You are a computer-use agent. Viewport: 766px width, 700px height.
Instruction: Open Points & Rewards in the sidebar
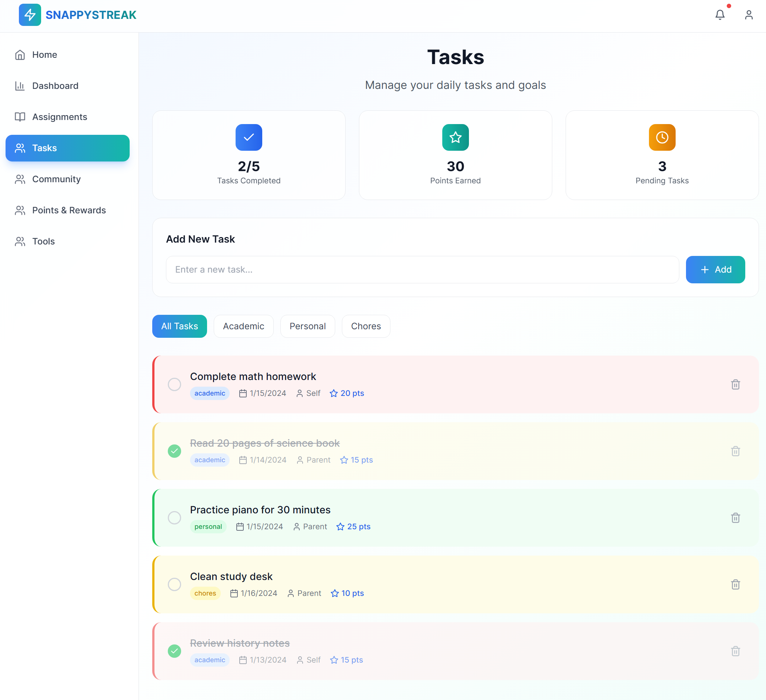tap(69, 210)
